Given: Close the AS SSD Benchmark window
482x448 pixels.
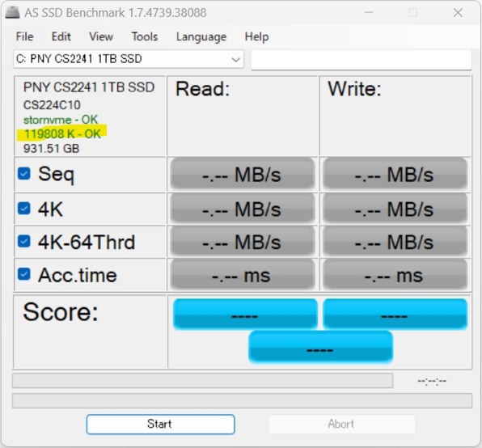Looking at the screenshot, I should [458, 13].
